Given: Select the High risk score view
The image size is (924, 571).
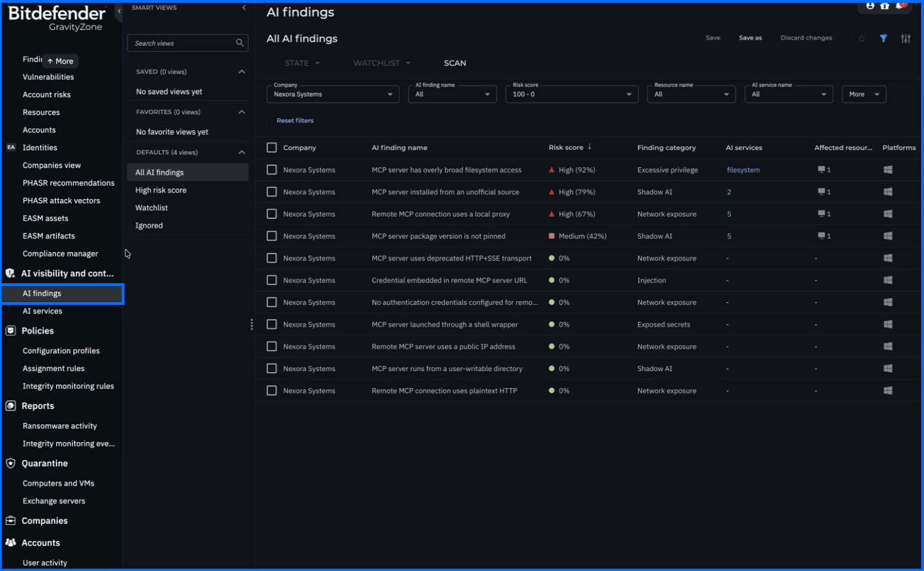Looking at the screenshot, I should point(188,190).
